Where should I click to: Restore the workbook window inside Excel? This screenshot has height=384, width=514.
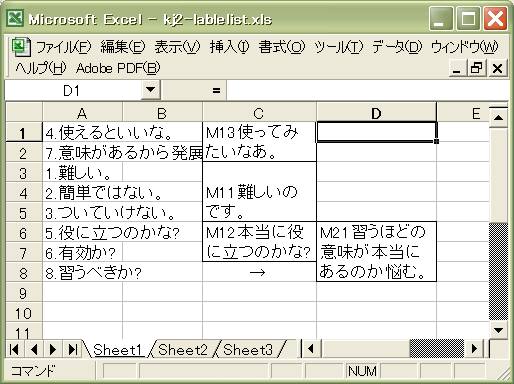pyautogui.click(x=477, y=68)
